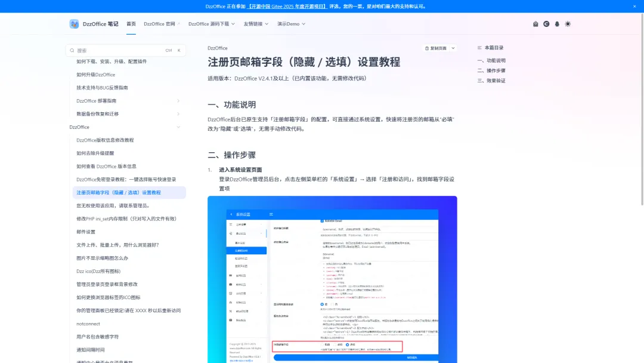This screenshot has width=644, height=363.
Task: Jump to 三、效果验证 in table of contents
Action: pyautogui.click(x=491, y=81)
